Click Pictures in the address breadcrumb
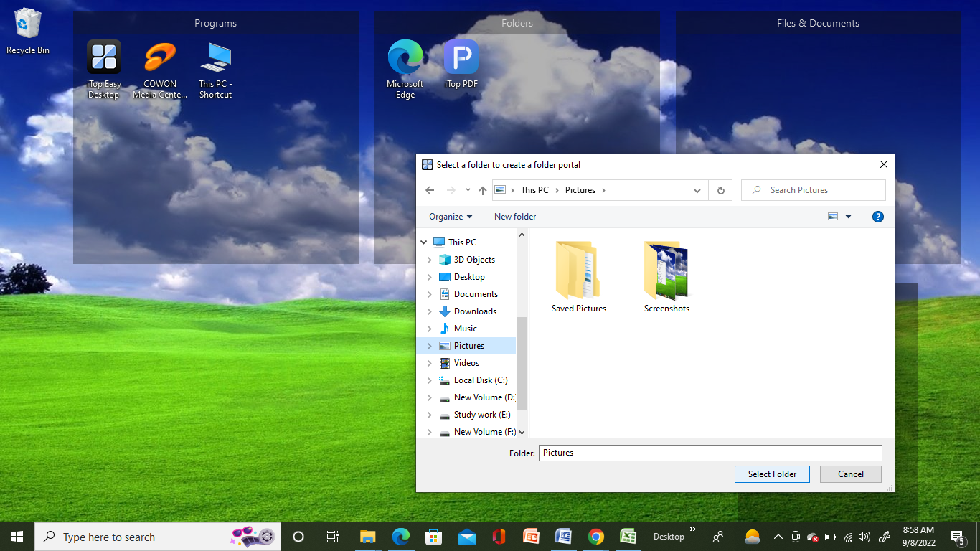This screenshot has height=551, width=980. click(x=580, y=190)
